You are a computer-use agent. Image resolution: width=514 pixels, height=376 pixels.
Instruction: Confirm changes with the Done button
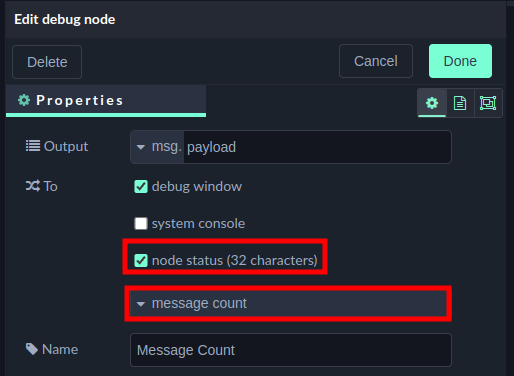point(460,61)
